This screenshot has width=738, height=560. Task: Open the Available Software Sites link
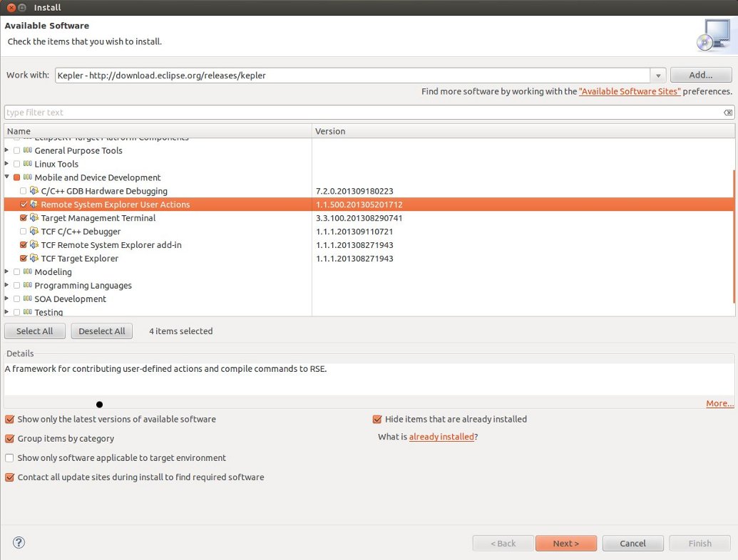630,92
